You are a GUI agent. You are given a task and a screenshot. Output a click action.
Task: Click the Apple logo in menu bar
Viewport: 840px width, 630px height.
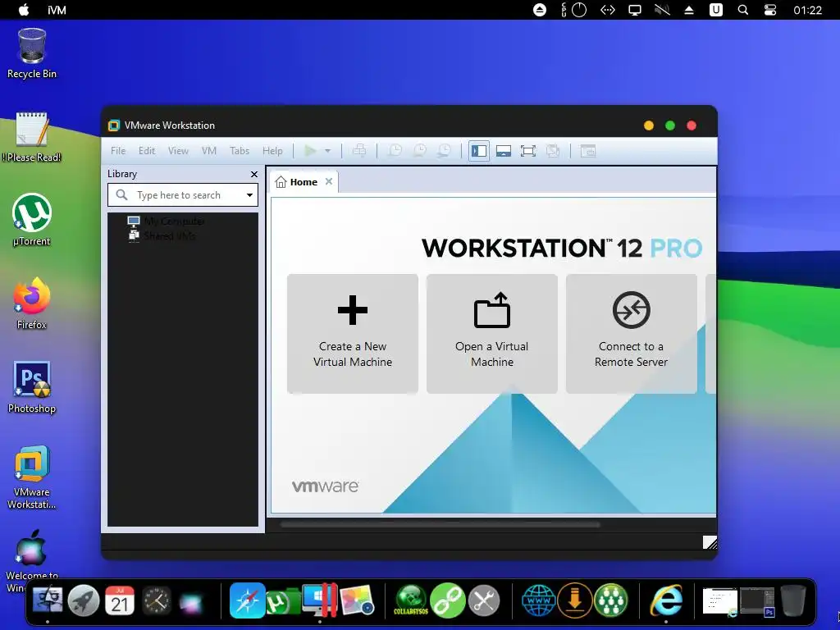click(x=24, y=10)
